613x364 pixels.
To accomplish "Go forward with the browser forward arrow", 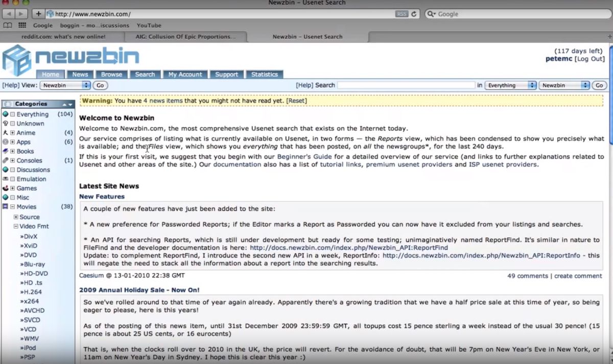I will (x=22, y=14).
